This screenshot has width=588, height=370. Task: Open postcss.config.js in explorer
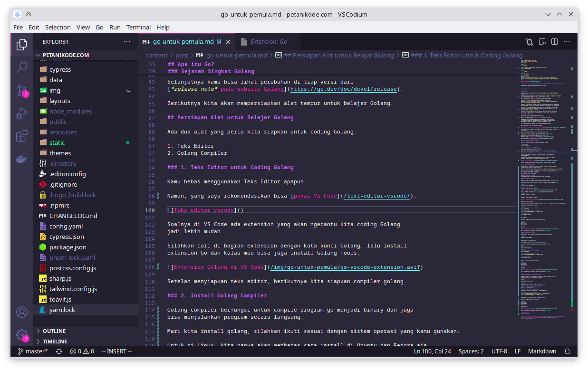(x=86, y=268)
